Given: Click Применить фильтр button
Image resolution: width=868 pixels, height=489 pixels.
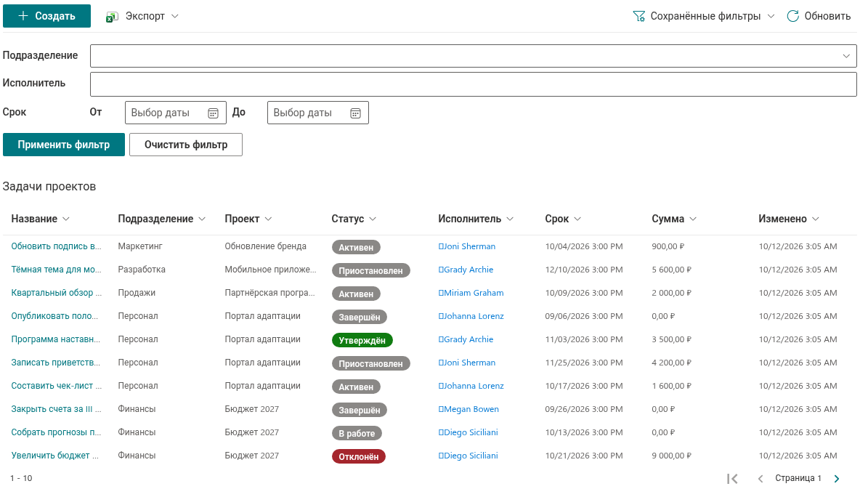Looking at the screenshot, I should (x=64, y=145).
